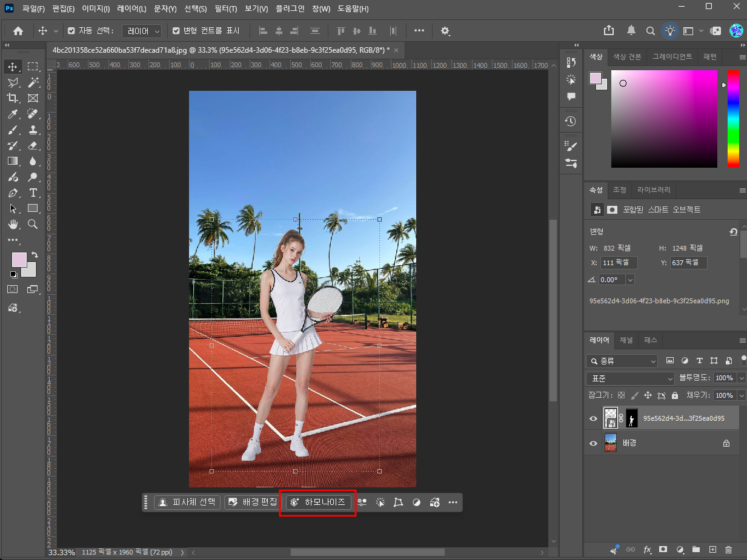Select the Path Selection arrow tool
The height and width of the screenshot is (560, 747).
click(x=13, y=208)
